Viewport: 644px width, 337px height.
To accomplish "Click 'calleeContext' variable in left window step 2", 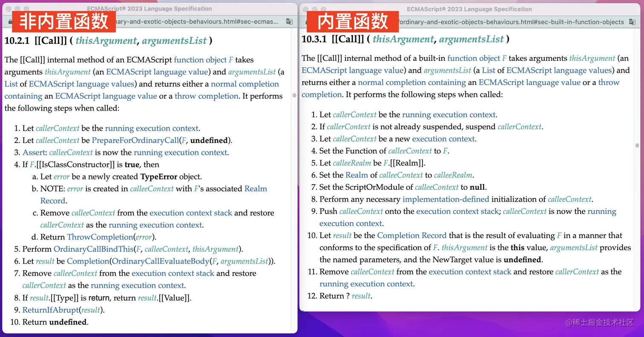I will point(57,140).
